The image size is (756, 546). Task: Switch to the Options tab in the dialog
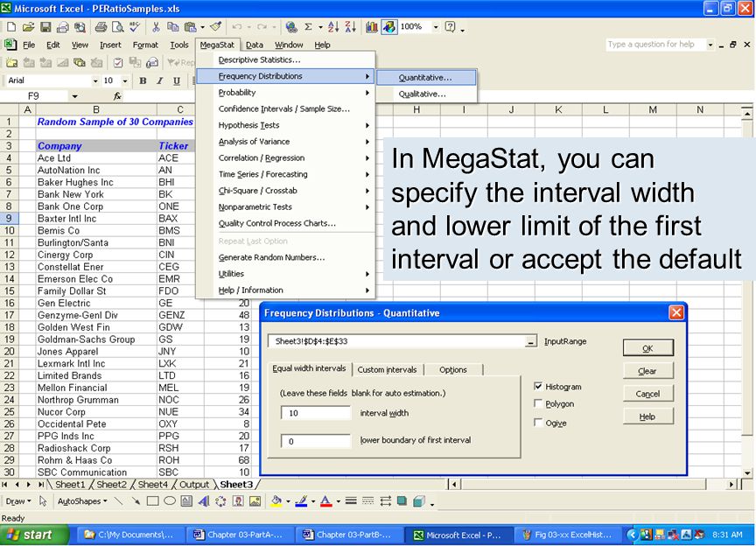point(452,369)
